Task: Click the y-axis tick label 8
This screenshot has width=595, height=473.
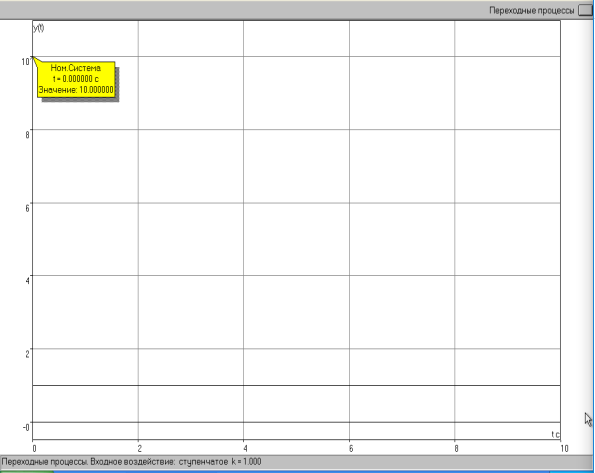Action: click(27, 135)
